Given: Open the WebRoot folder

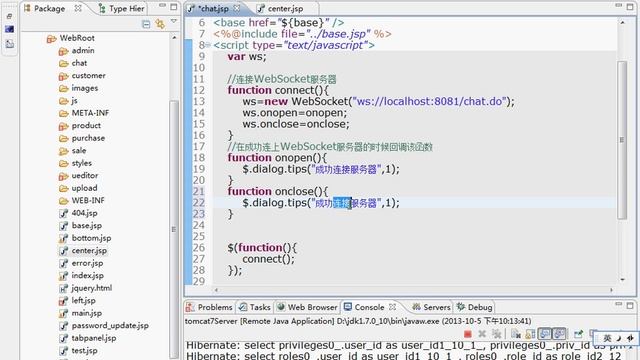Looking at the screenshot, I should click(x=71, y=38).
